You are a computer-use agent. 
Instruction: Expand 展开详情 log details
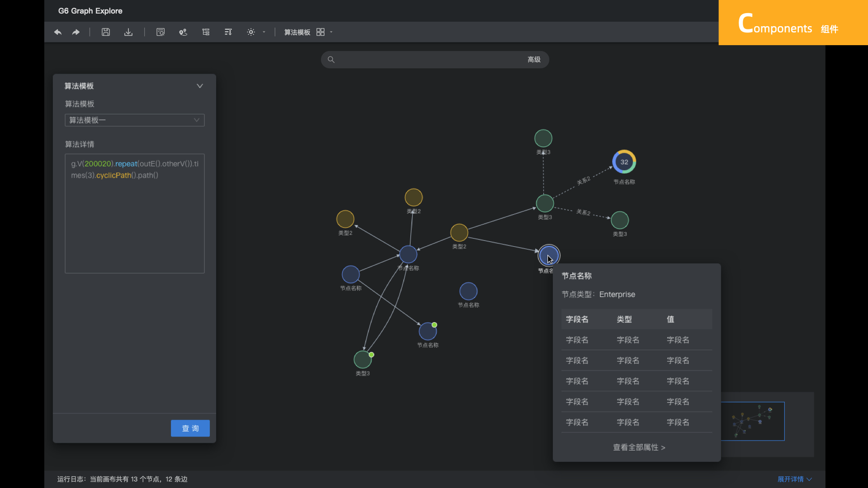point(794,479)
